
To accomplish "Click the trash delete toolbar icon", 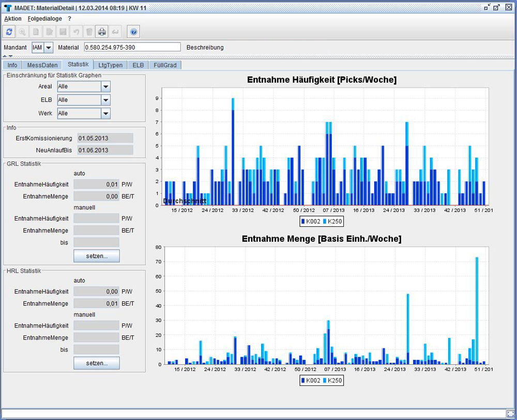I will (x=89, y=32).
